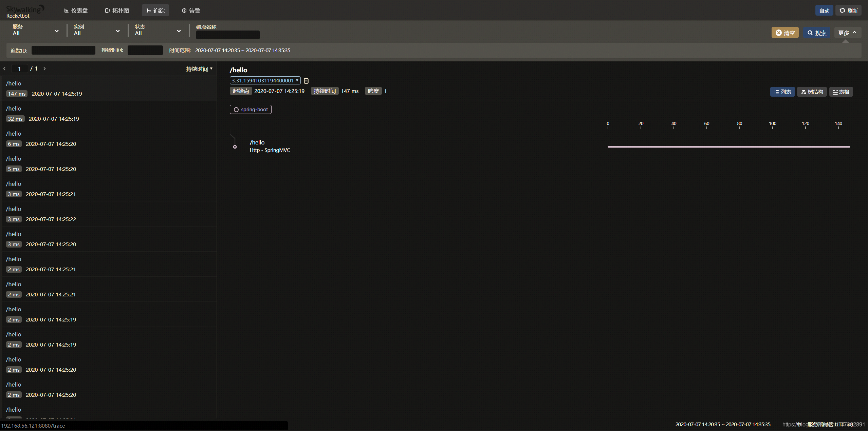Expand the 服务 service dropdown

(x=36, y=30)
